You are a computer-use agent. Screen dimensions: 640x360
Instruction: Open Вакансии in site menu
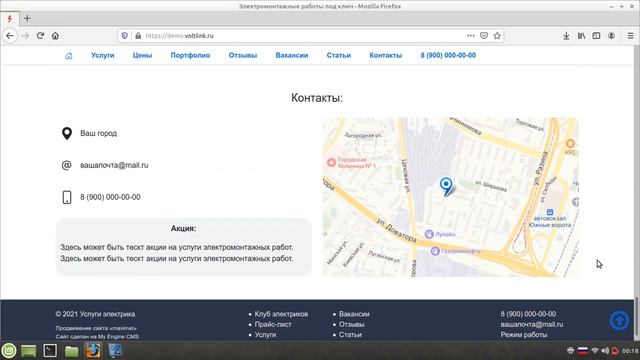(291, 56)
